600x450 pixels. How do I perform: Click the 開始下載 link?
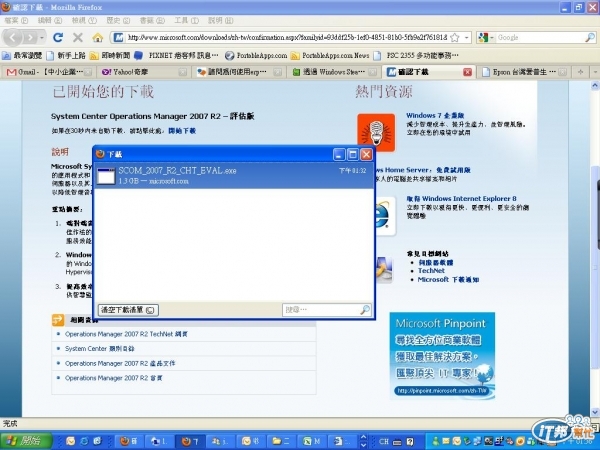tap(182, 131)
